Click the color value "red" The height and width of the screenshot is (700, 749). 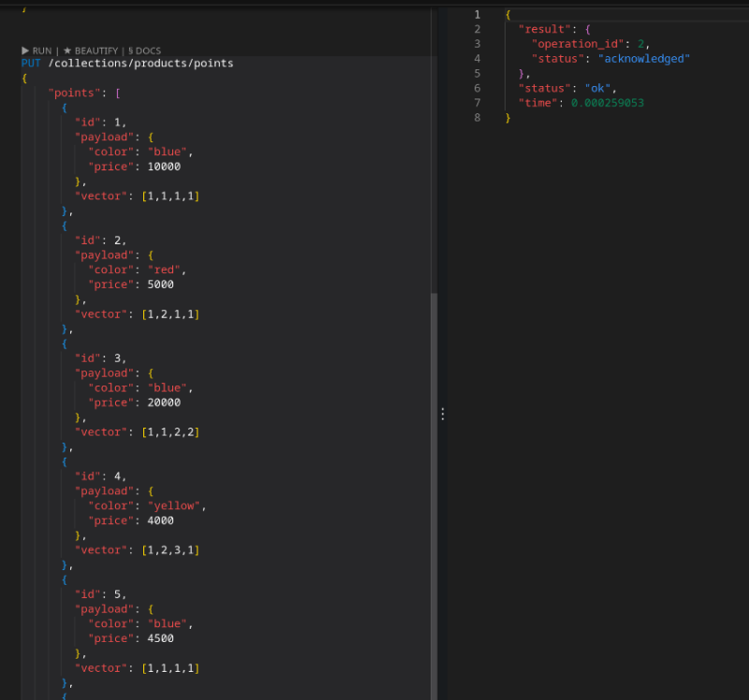click(x=164, y=270)
